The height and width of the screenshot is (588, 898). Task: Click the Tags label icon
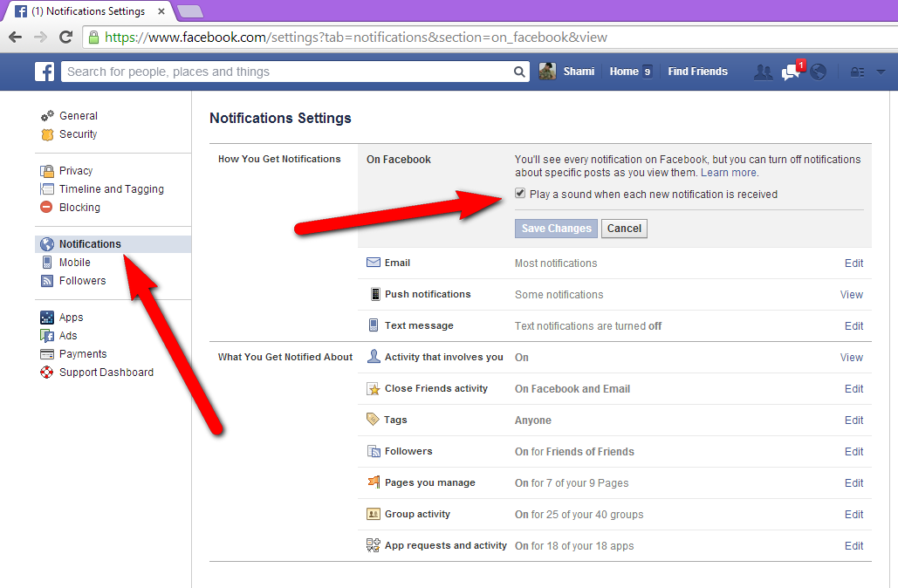pyautogui.click(x=373, y=420)
